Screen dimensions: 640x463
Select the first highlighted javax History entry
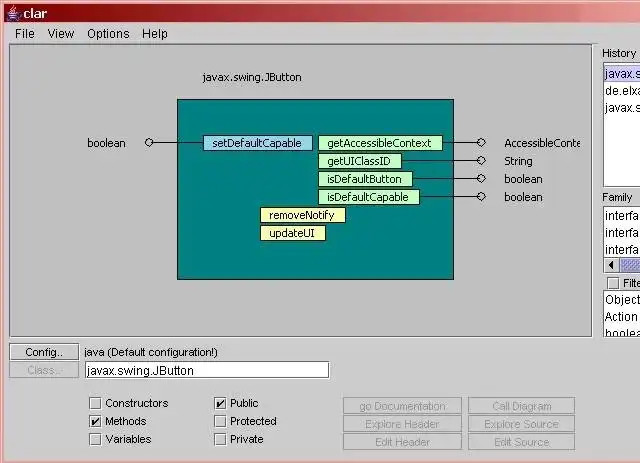[x=622, y=74]
